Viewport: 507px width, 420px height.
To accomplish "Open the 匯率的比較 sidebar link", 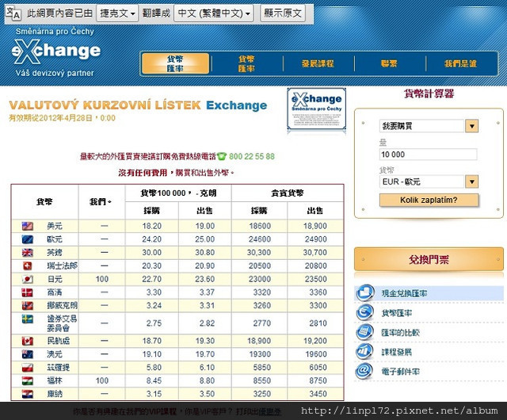I will (400, 333).
